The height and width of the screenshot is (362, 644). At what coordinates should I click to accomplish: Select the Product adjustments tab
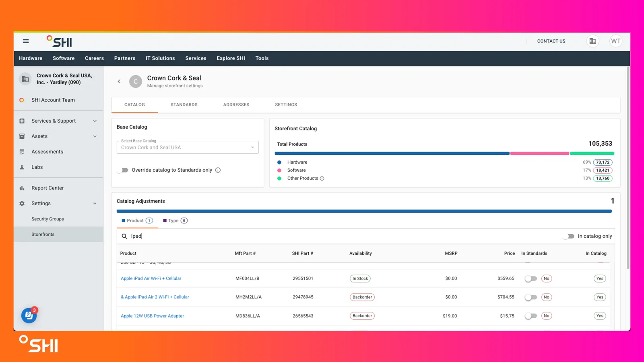(x=137, y=221)
